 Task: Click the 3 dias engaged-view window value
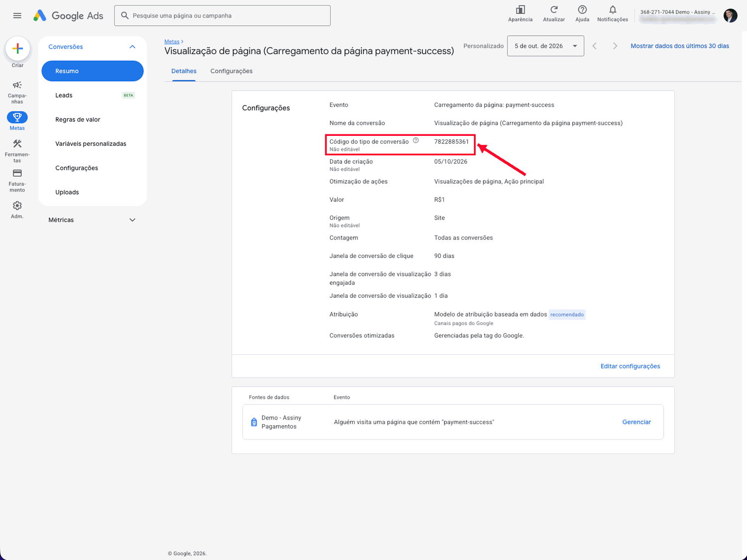point(442,274)
